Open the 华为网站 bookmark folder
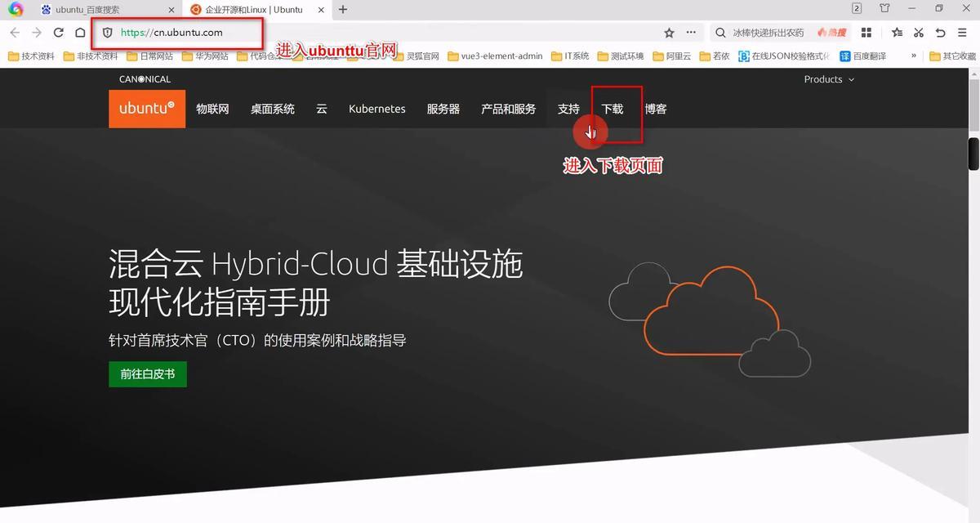Image resolution: width=980 pixels, height=523 pixels. 205,56
